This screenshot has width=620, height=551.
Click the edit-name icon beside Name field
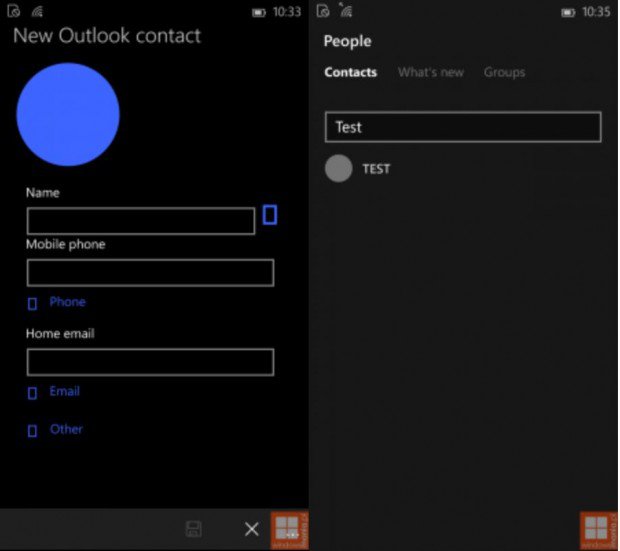click(270, 215)
